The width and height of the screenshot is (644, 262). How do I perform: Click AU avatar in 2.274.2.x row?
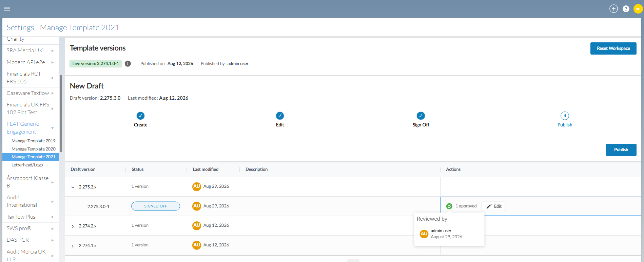tap(197, 225)
